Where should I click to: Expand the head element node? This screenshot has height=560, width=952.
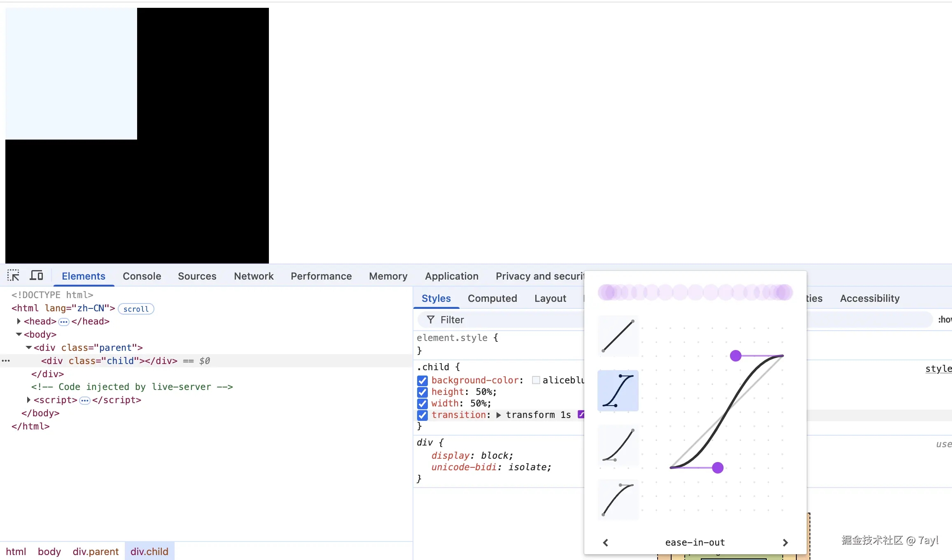tap(19, 321)
